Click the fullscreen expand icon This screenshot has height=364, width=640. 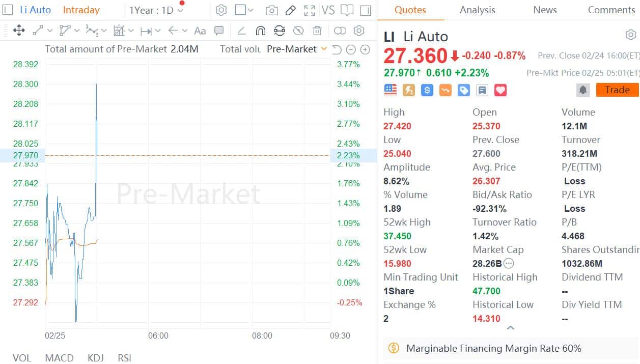tap(310, 10)
